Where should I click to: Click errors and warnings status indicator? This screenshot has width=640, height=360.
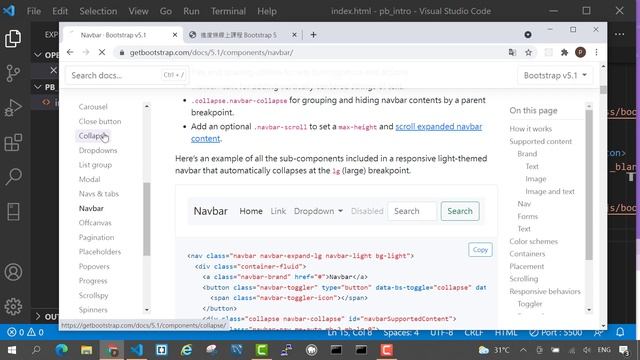point(25,332)
